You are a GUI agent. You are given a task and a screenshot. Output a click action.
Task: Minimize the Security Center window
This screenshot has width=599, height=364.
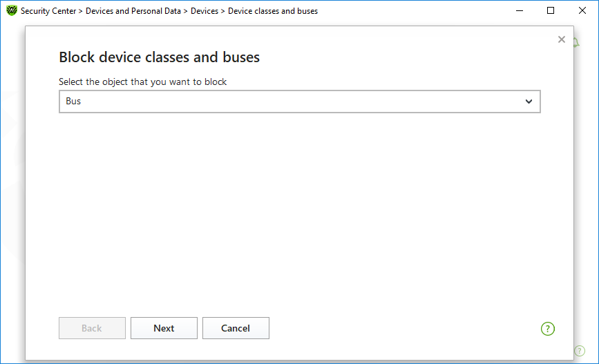coord(520,11)
